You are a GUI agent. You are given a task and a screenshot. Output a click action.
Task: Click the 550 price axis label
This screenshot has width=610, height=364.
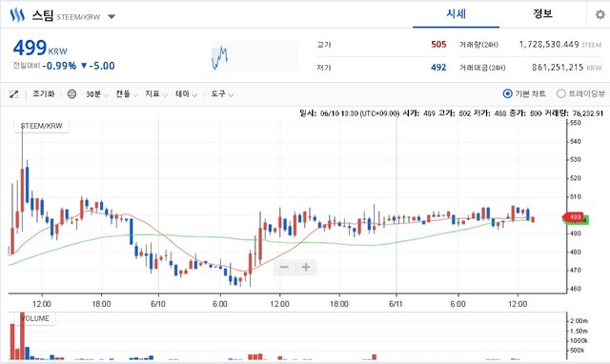tap(576, 123)
